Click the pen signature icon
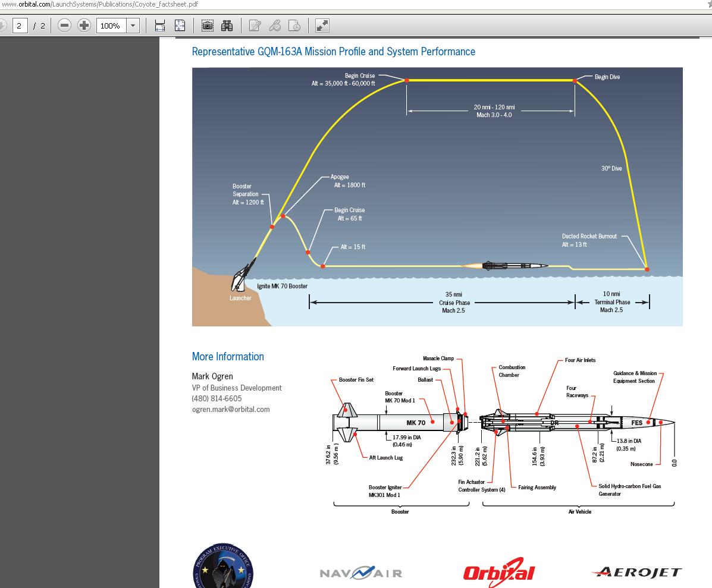Screen dimensions: 712x588 [275, 26]
